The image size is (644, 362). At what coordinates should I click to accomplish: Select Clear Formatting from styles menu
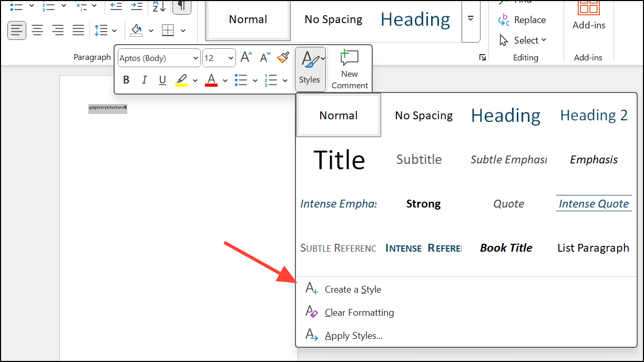click(359, 313)
